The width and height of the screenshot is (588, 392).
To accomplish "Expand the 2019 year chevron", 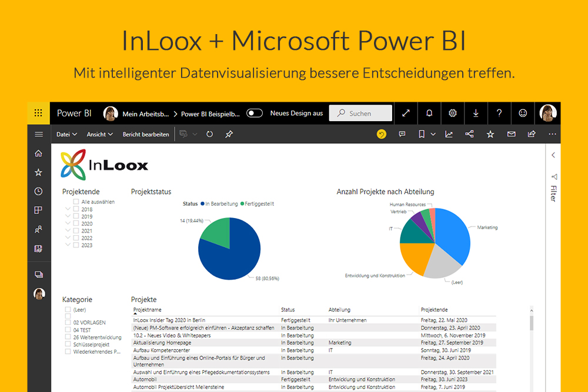I will click(x=68, y=216).
